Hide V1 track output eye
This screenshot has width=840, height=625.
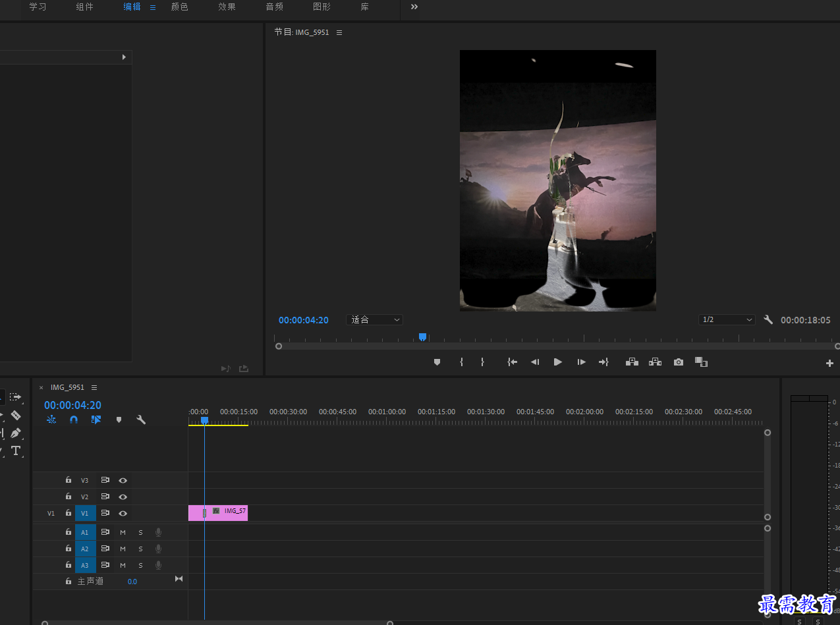(x=123, y=513)
